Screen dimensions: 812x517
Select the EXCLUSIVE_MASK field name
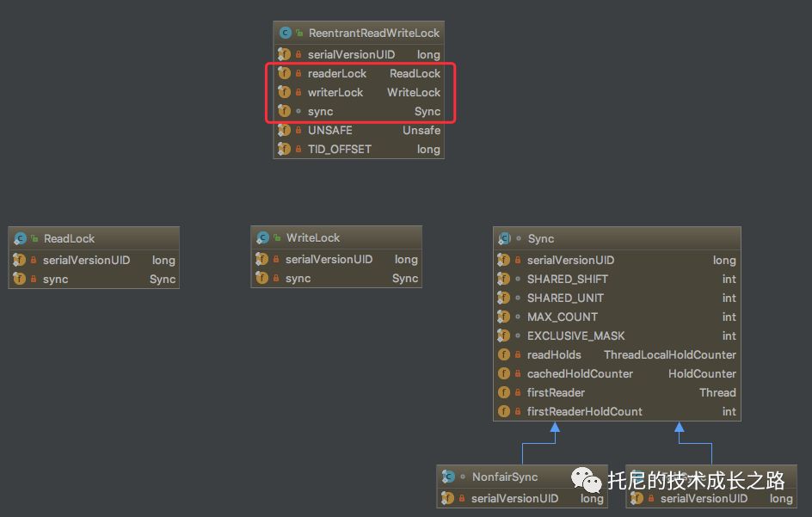click(x=575, y=335)
